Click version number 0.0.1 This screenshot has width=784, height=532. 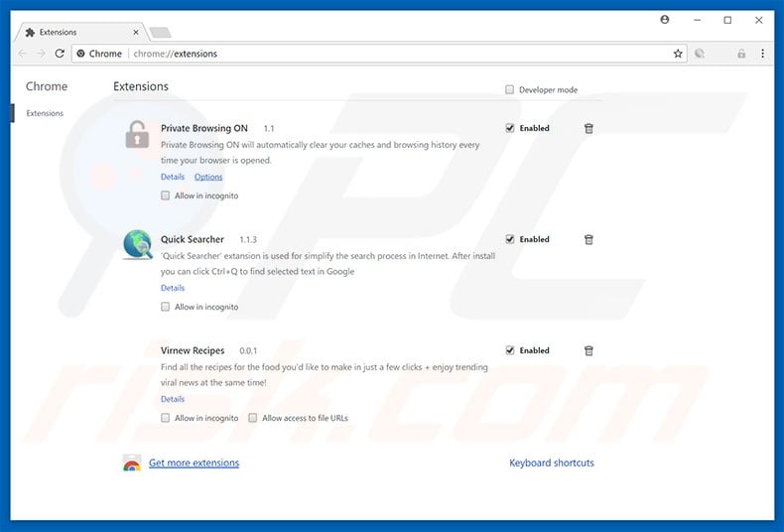248,350
